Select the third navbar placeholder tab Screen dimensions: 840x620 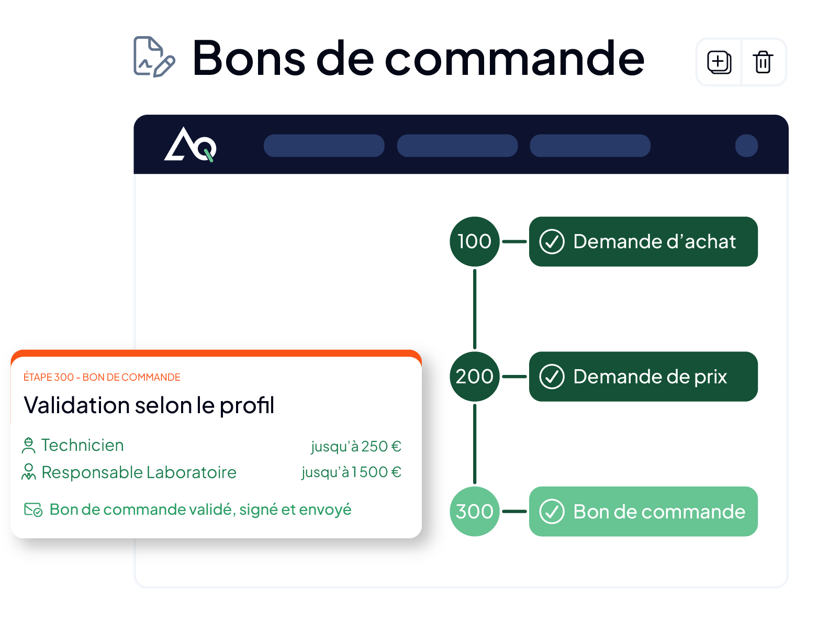pyautogui.click(x=590, y=146)
